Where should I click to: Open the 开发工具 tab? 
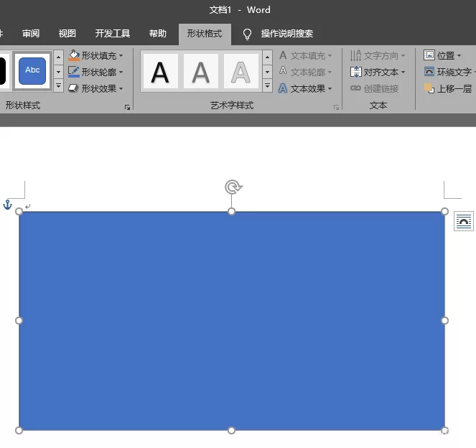click(x=113, y=34)
